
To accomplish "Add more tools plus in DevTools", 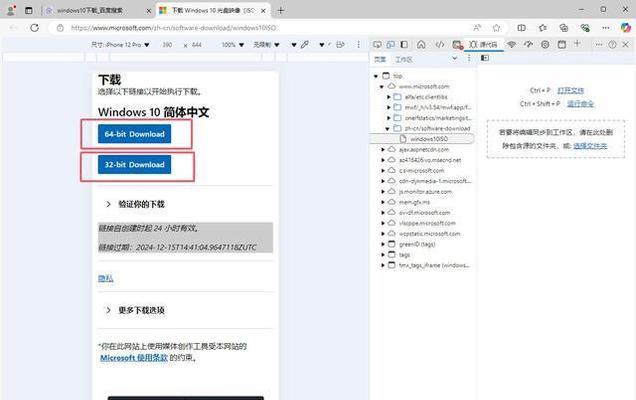I will click(x=577, y=44).
